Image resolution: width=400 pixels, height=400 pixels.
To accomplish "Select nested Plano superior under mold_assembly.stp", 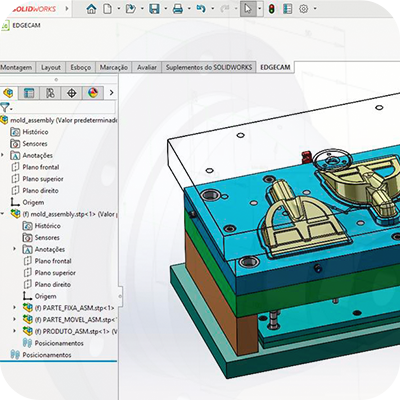I will click(55, 273).
